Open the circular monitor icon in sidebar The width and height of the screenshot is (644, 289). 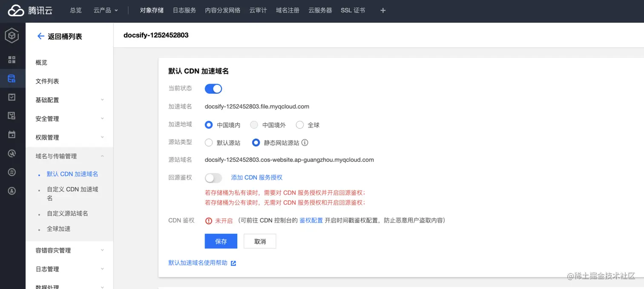click(12, 153)
